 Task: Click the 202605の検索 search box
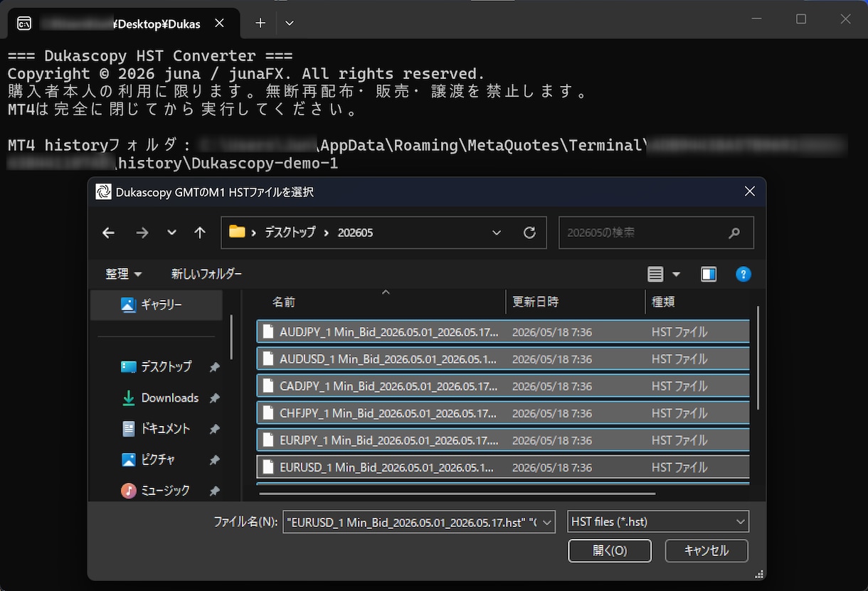656,233
